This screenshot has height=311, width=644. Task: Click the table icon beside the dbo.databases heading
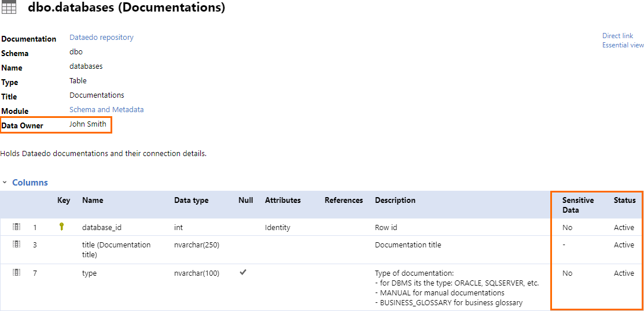pos(9,8)
